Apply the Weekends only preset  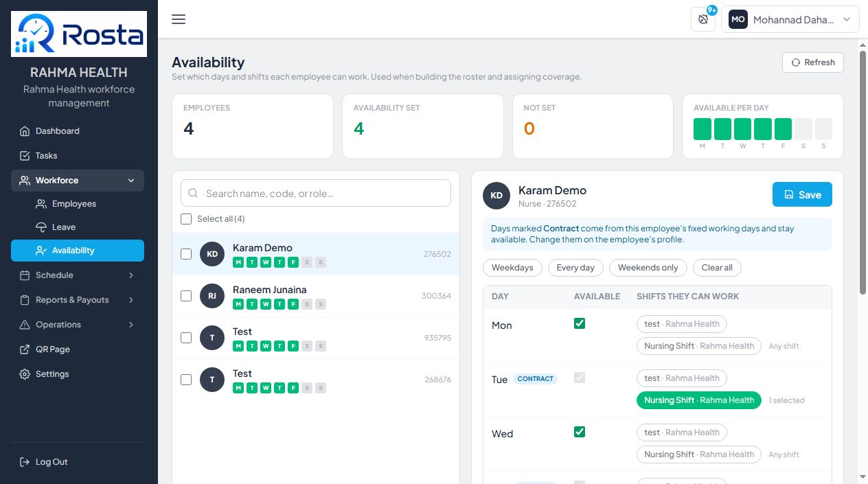648,268
